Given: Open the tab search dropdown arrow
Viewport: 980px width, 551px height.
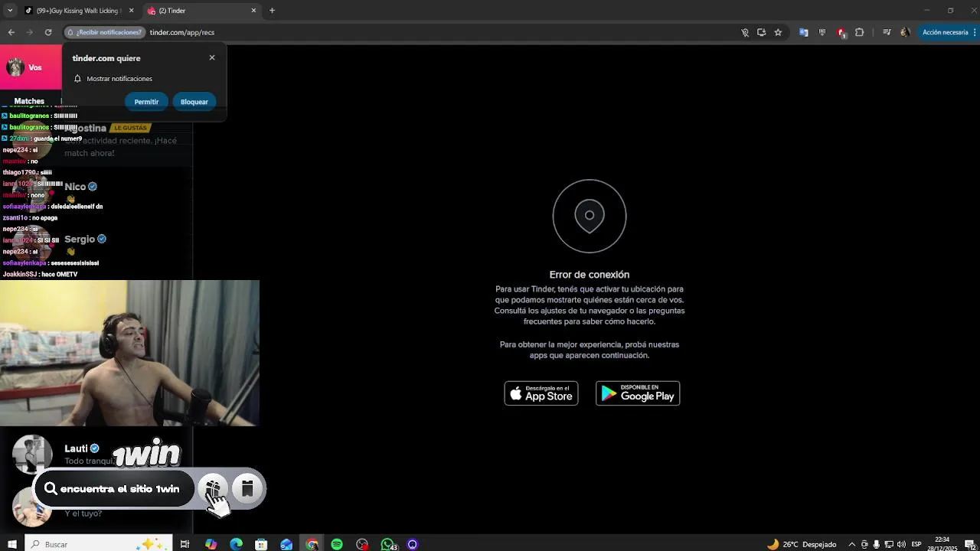Looking at the screenshot, I should (10, 11).
